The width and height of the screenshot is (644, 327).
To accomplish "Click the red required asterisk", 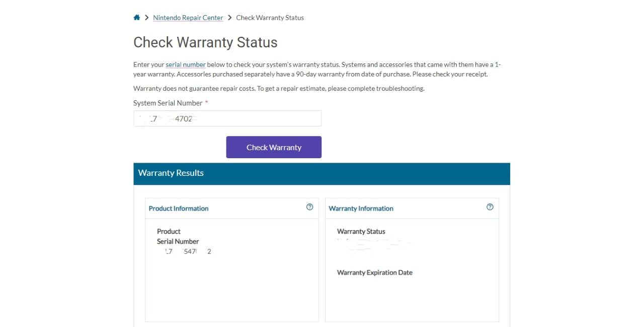I will (x=206, y=103).
